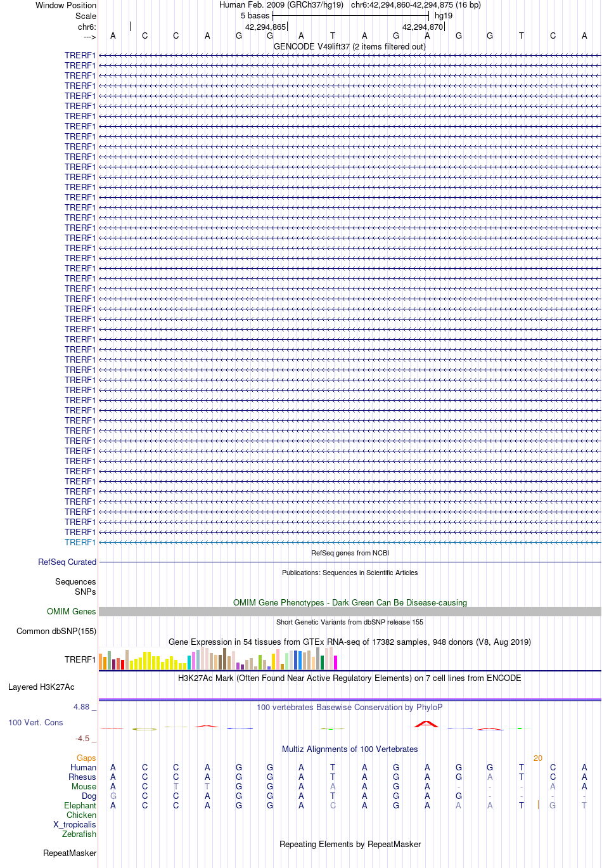This screenshot has width=602, height=868.
Task: Click the ---> strand direction arrow
Action: coord(89,37)
